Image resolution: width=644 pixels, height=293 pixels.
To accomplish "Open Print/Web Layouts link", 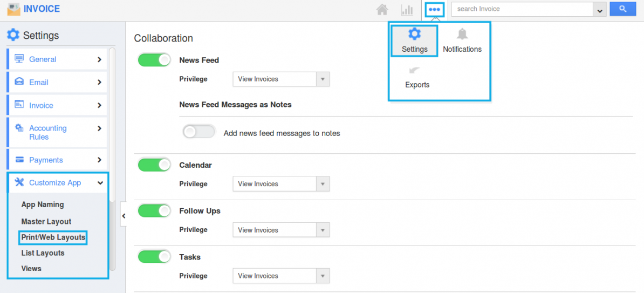I will coord(53,237).
